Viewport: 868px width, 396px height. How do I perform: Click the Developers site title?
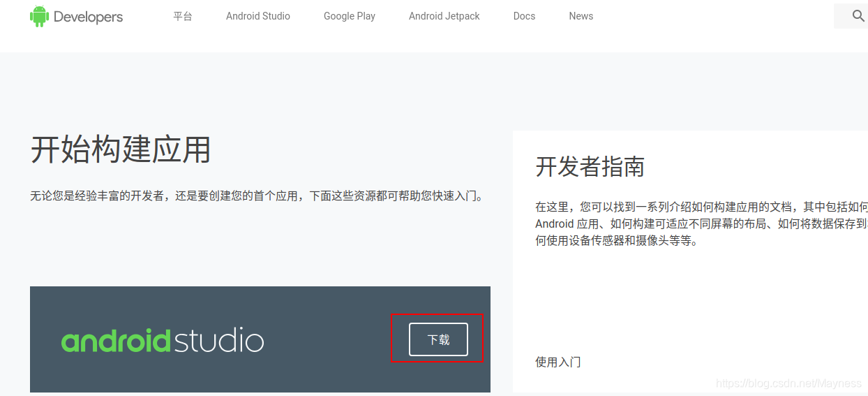click(x=88, y=17)
